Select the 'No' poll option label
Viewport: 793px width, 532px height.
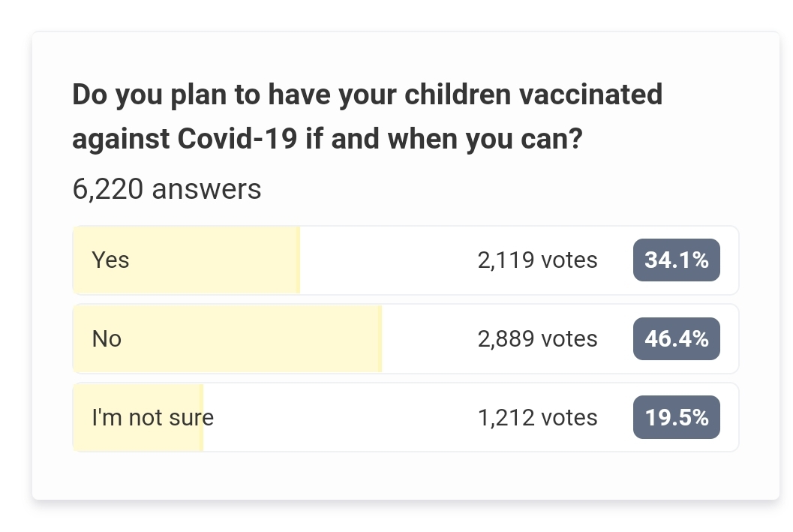(x=107, y=339)
